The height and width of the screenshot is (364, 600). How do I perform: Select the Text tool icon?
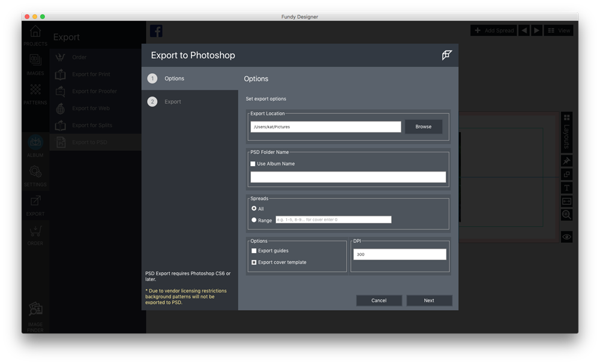[567, 188]
